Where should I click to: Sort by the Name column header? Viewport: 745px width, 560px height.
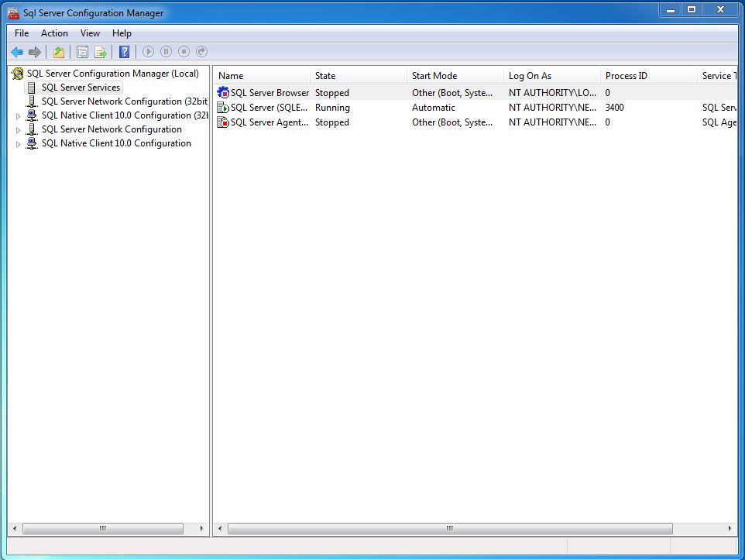[262, 76]
